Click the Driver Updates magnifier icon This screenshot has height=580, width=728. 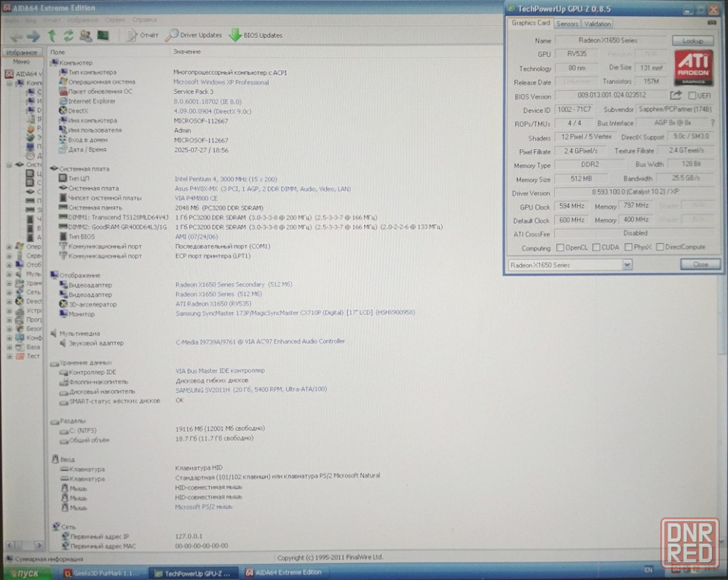click(x=172, y=35)
